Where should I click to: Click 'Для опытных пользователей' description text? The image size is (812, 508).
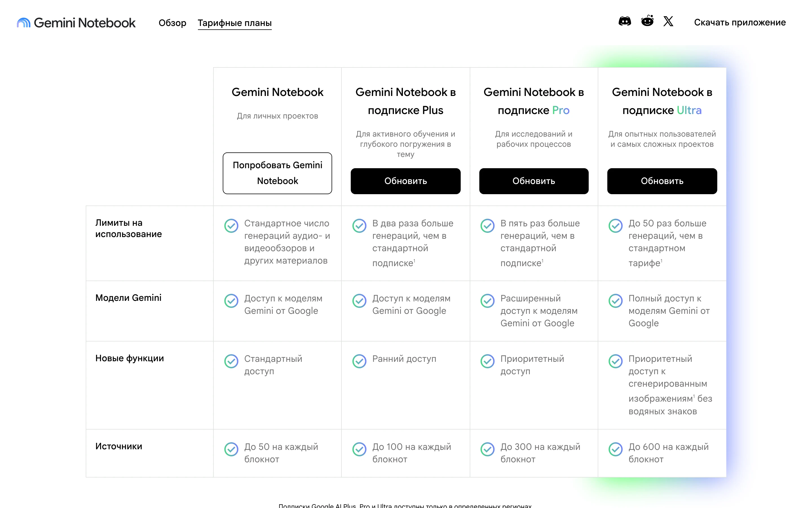(x=662, y=139)
